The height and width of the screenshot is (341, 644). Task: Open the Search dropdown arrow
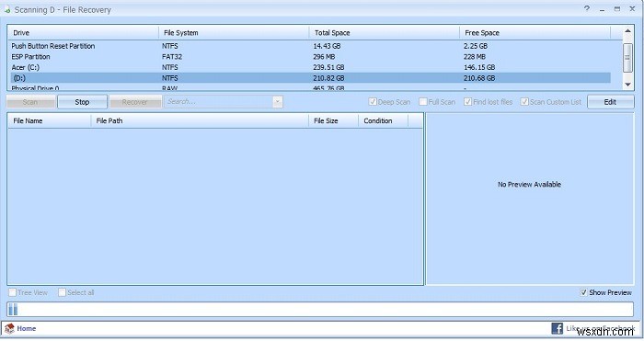tap(278, 102)
